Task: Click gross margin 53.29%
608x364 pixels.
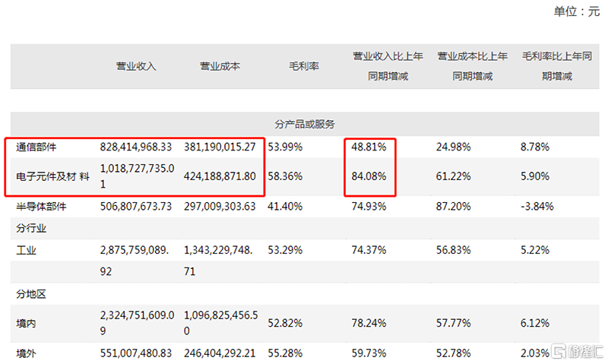Action: pyautogui.click(x=285, y=250)
